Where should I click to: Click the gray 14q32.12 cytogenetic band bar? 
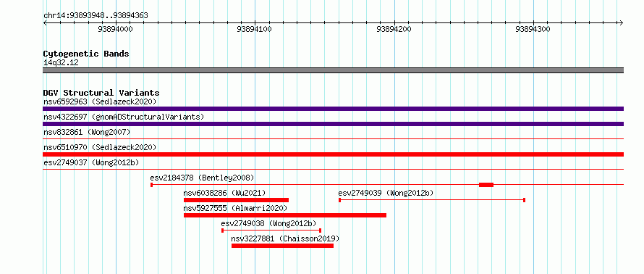333,70
